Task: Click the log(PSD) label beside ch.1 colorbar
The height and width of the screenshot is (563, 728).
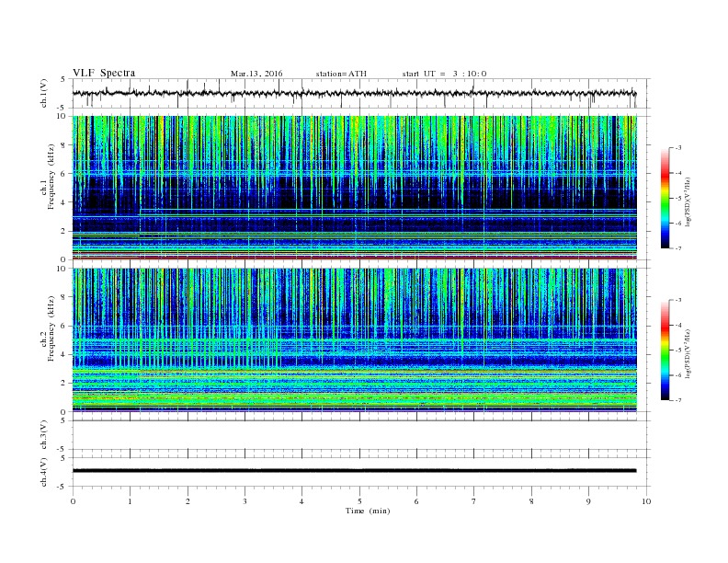Action: click(x=689, y=201)
